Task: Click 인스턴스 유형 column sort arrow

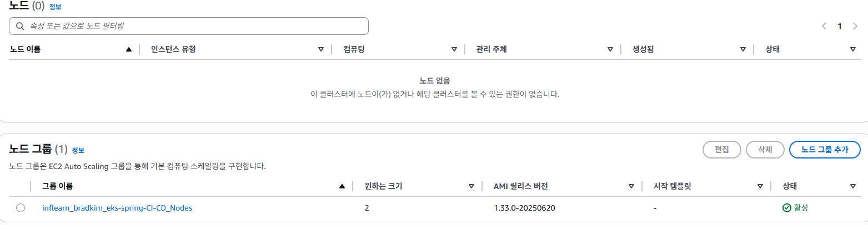Action: coord(320,49)
